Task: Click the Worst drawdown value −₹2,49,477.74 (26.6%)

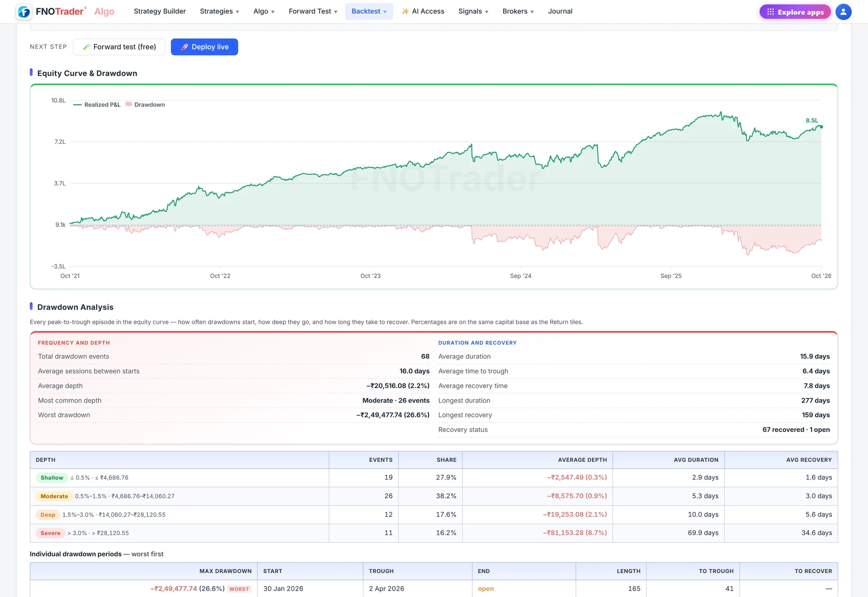Action: (x=393, y=415)
